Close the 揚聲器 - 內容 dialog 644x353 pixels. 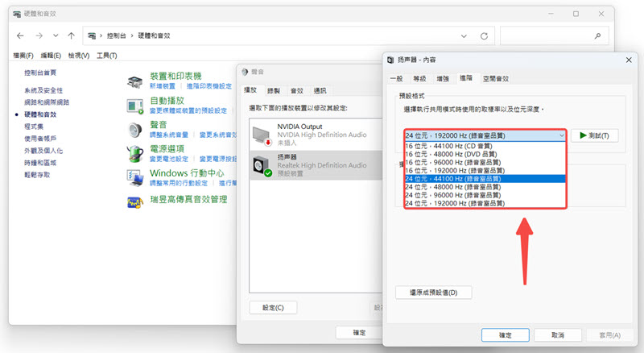point(629,60)
